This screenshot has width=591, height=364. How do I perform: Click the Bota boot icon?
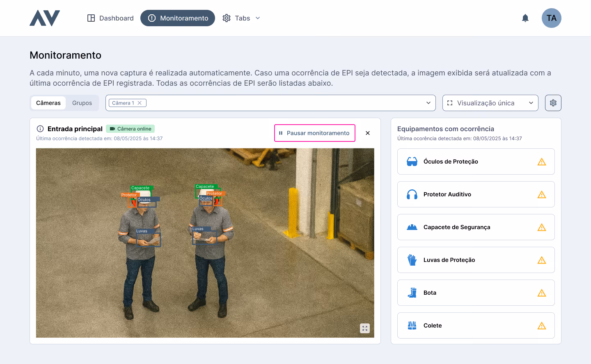[412, 293]
